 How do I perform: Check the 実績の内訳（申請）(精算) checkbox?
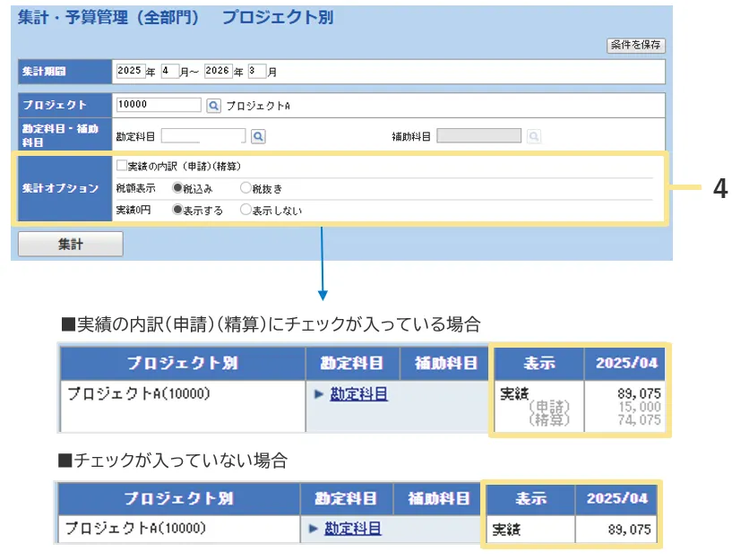pyautogui.click(x=122, y=166)
